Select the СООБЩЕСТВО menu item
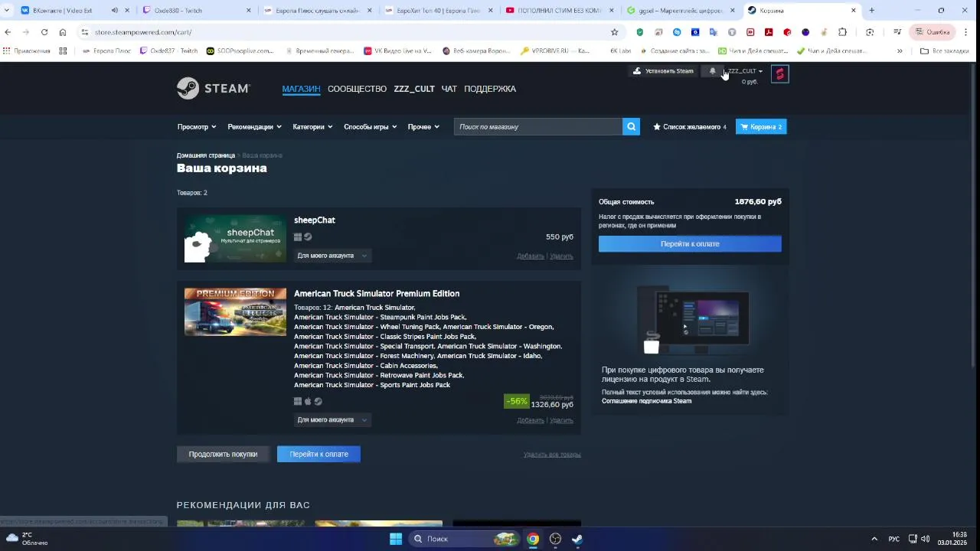980x551 pixels. (357, 89)
